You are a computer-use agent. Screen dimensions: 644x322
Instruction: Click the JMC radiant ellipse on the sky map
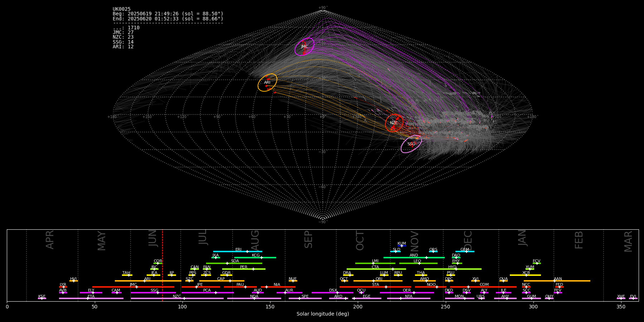(x=304, y=47)
